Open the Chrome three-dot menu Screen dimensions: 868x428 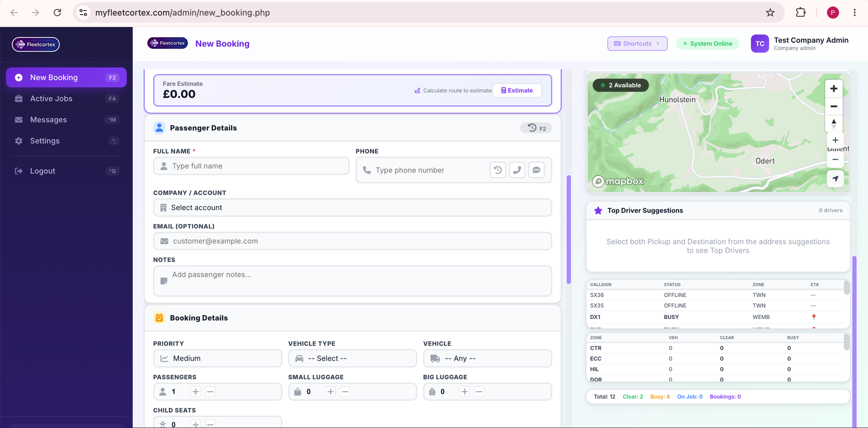click(x=854, y=12)
